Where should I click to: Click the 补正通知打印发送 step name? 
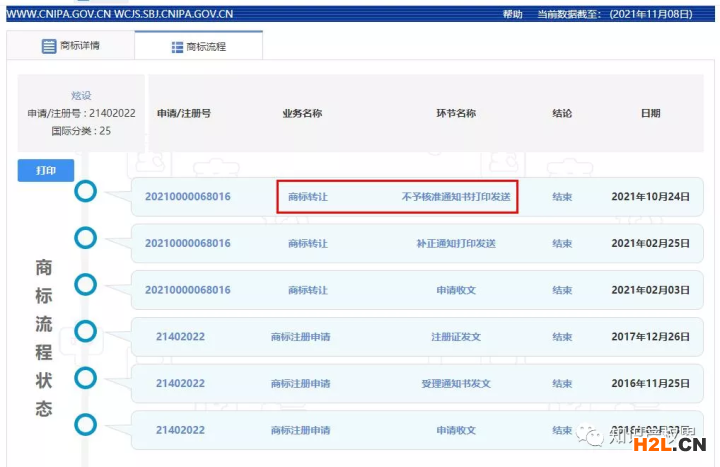(456, 243)
